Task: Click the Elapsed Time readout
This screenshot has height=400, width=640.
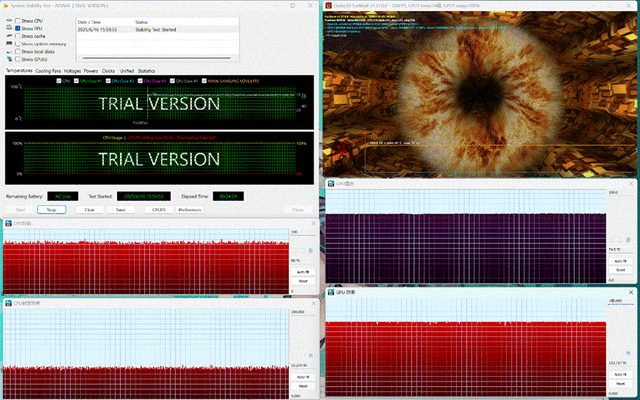Action: [228, 196]
